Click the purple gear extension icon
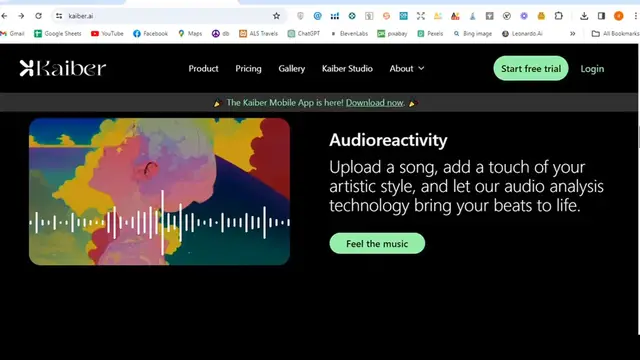The image size is (640, 360). coord(524,16)
